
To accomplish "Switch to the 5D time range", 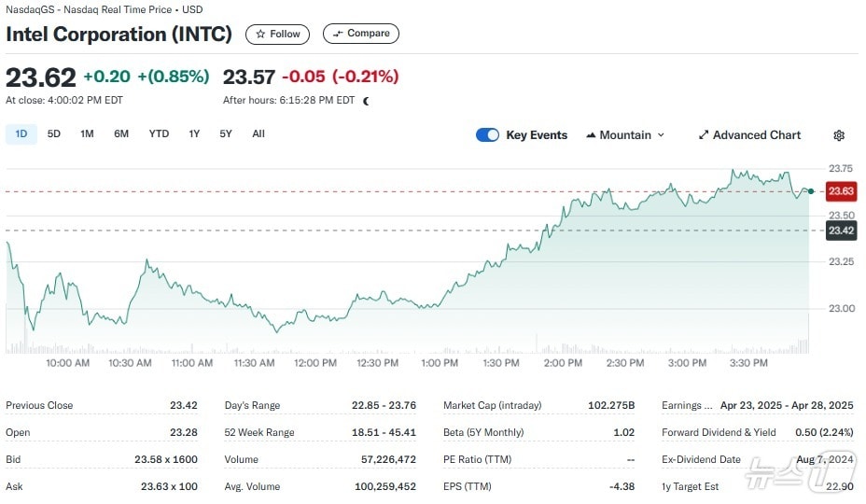I will point(54,134).
